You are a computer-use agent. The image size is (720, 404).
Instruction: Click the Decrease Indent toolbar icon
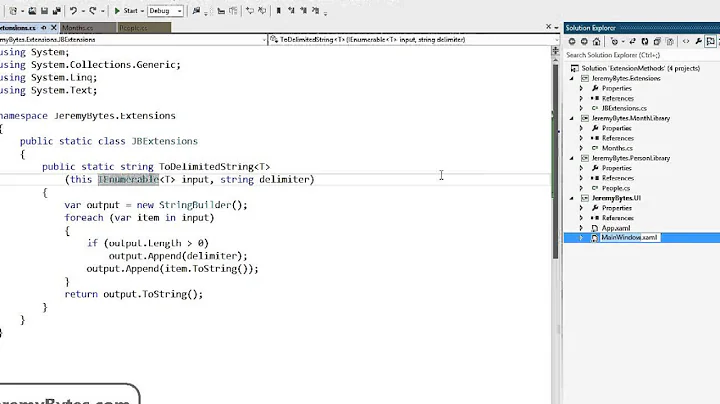click(x=221, y=11)
